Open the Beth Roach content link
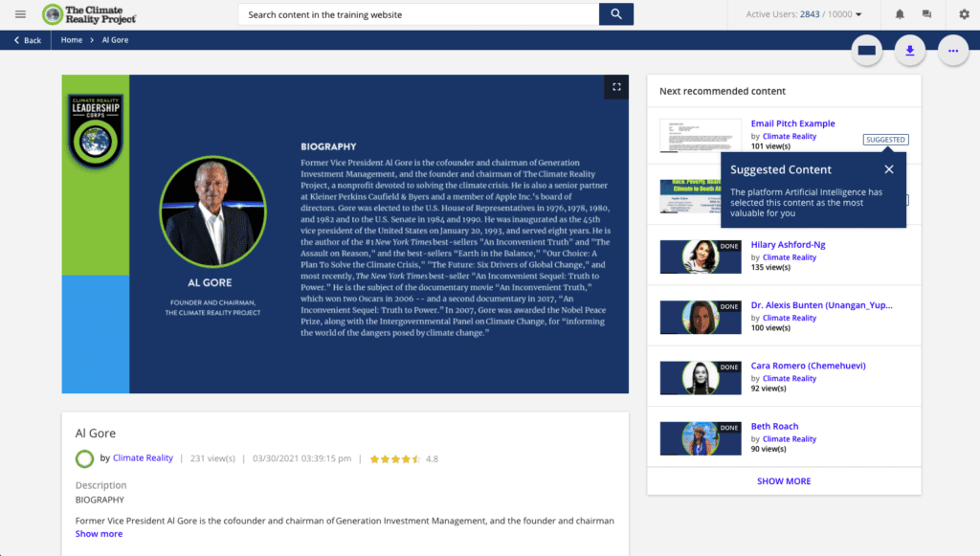This screenshot has width=980, height=556. pyautogui.click(x=774, y=427)
